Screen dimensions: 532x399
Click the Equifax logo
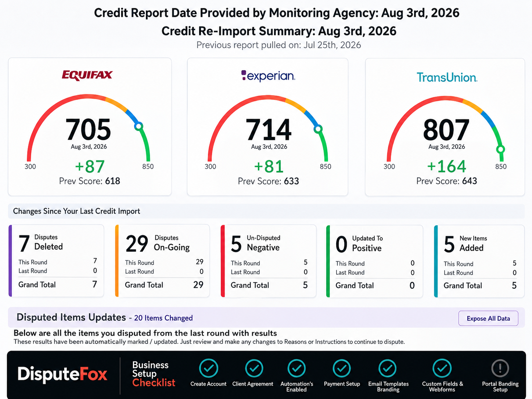[x=87, y=75]
